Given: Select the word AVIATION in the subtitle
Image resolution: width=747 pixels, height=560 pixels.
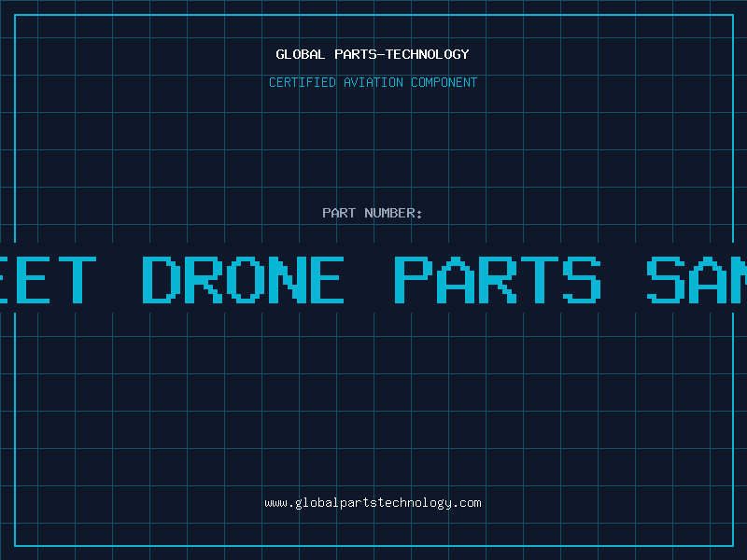Looking at the screenshot, I should (x=373, y=82).
